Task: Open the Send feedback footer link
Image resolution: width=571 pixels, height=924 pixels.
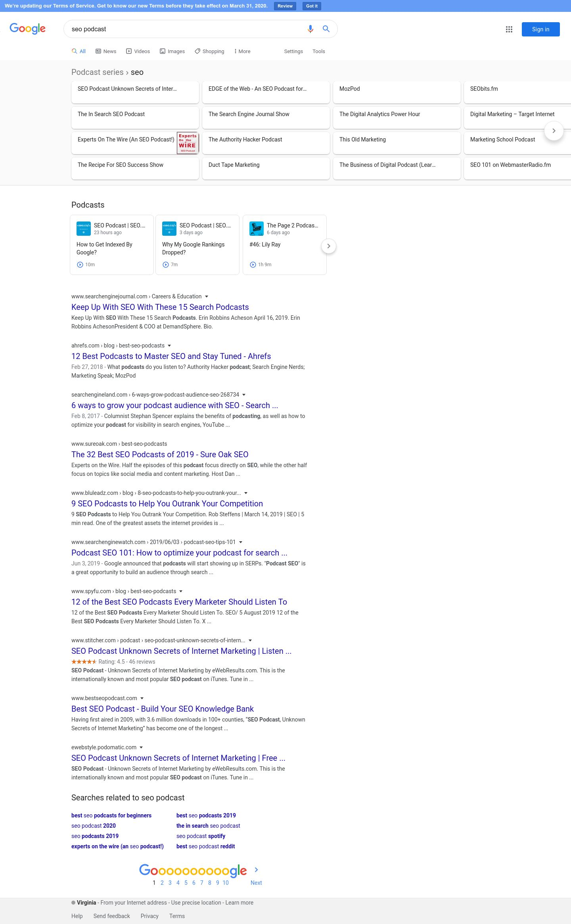Action: [x=111, y=916]
